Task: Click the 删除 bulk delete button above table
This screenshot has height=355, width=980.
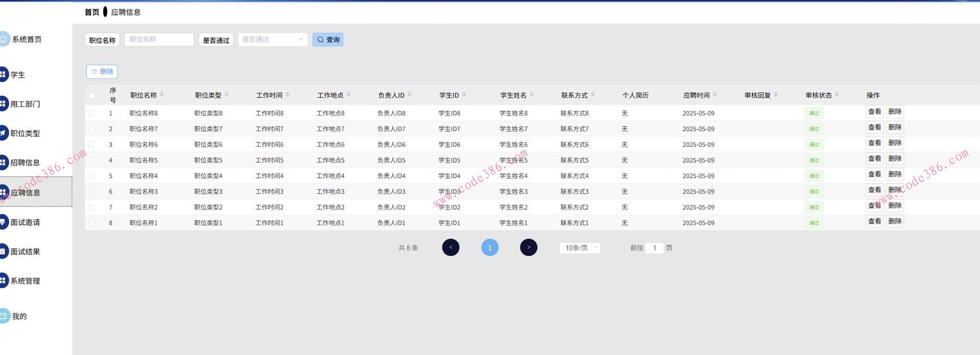Action: (102, 71)
